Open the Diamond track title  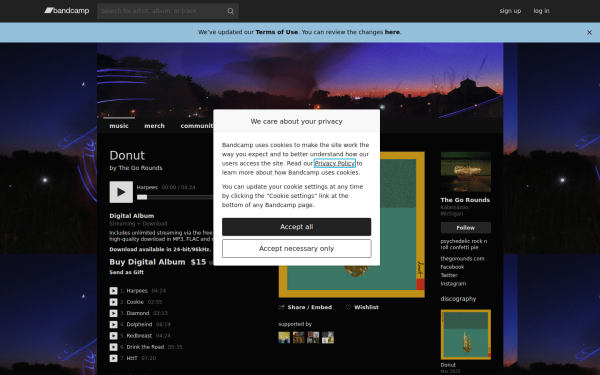click(x=138, y=313)
